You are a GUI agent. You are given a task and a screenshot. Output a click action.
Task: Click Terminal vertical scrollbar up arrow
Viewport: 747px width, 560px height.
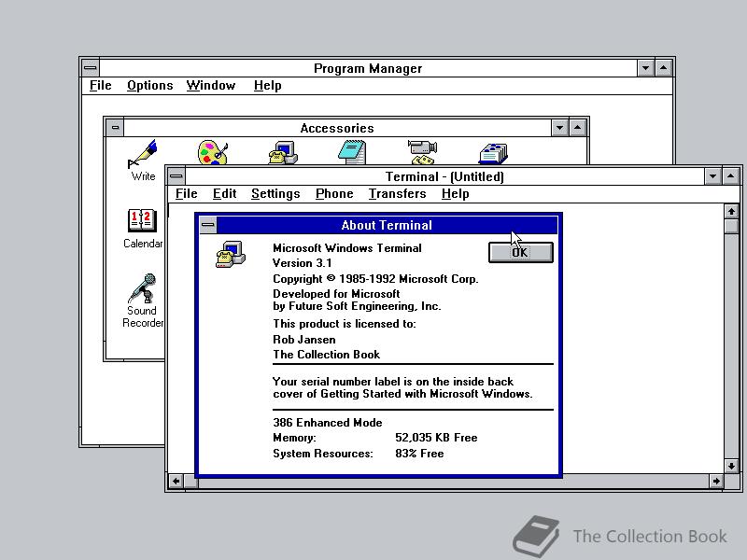[x=731, y=211]
